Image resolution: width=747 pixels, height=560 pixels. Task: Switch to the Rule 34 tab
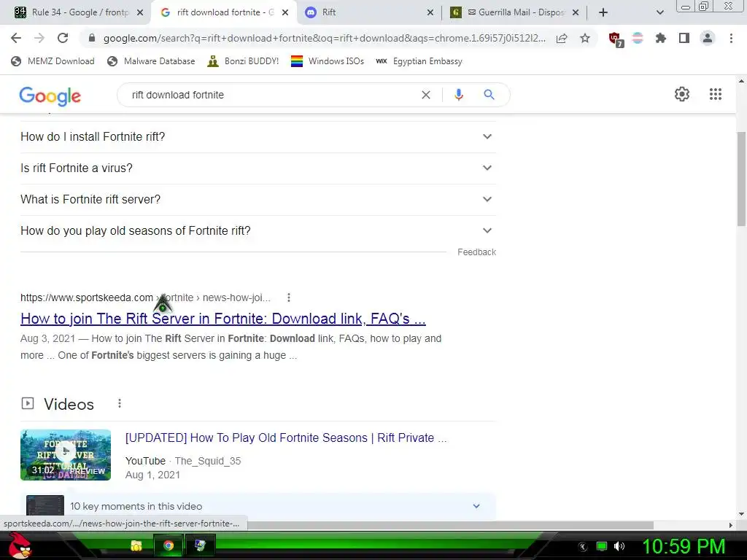[79, 12]
